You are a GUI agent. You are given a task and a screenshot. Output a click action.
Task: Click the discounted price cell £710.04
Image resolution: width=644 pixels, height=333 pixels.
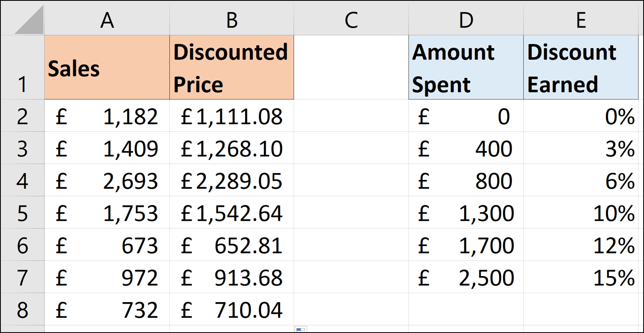231,310
